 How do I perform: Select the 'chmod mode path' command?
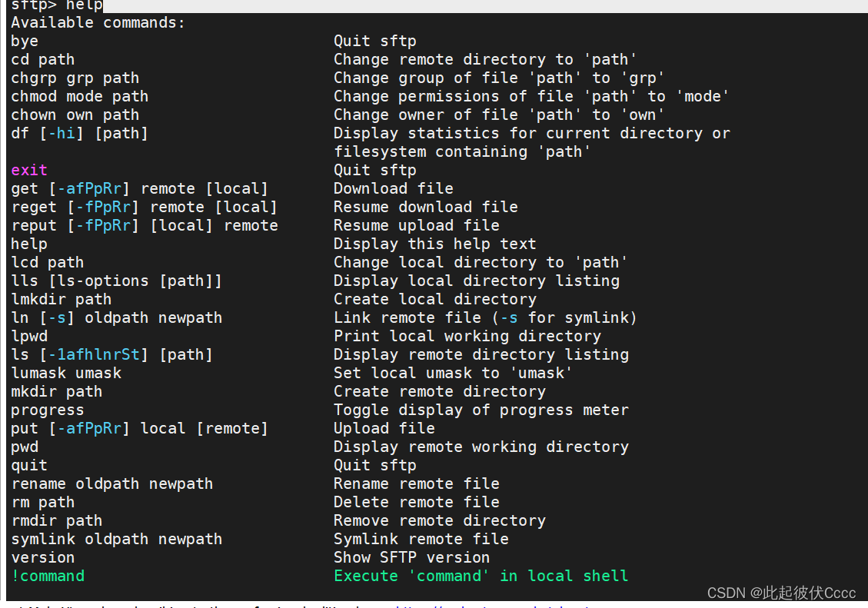click(x=79, y=96)
